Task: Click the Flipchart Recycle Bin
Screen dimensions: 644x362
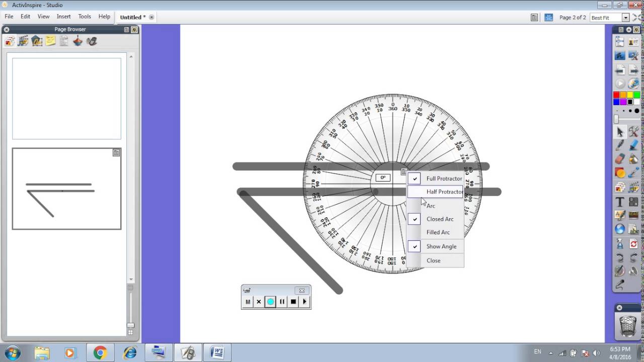Action: [x=628, y=326]
